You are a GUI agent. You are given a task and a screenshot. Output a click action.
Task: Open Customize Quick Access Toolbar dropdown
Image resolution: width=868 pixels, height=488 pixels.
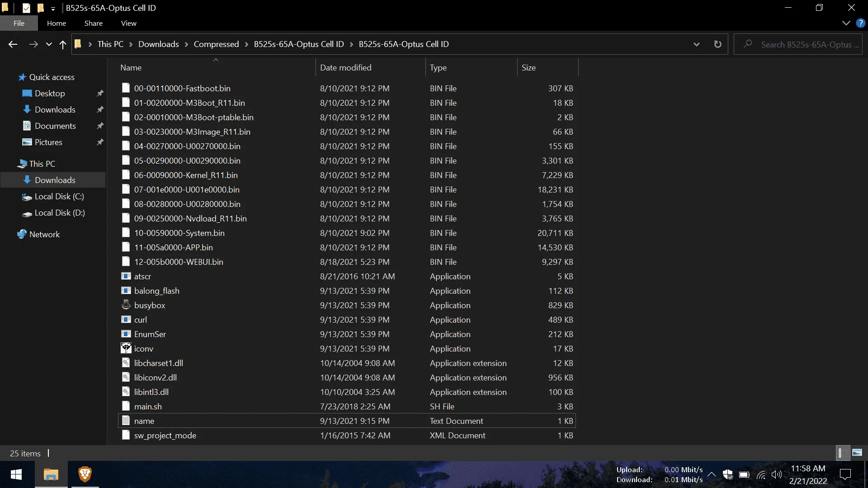[53, 8]
